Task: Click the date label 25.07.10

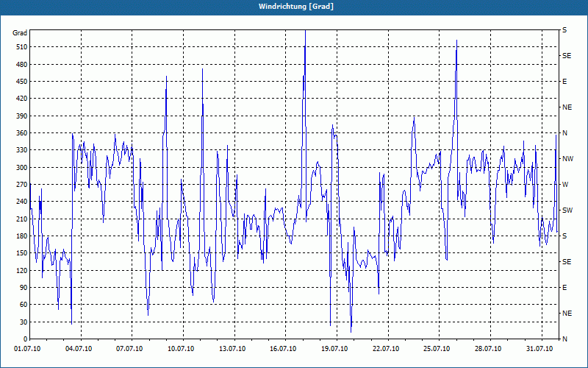Action: click(437, 349)
